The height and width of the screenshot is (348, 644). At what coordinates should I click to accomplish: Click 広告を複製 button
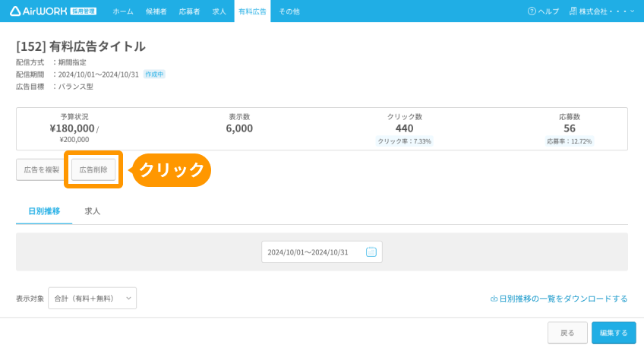point(40,169)
